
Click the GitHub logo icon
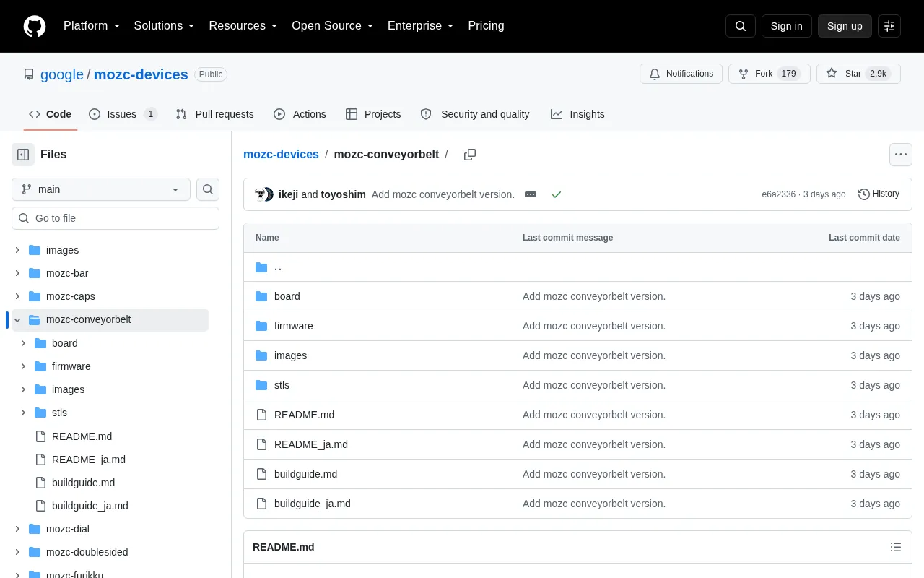point(35,26)
